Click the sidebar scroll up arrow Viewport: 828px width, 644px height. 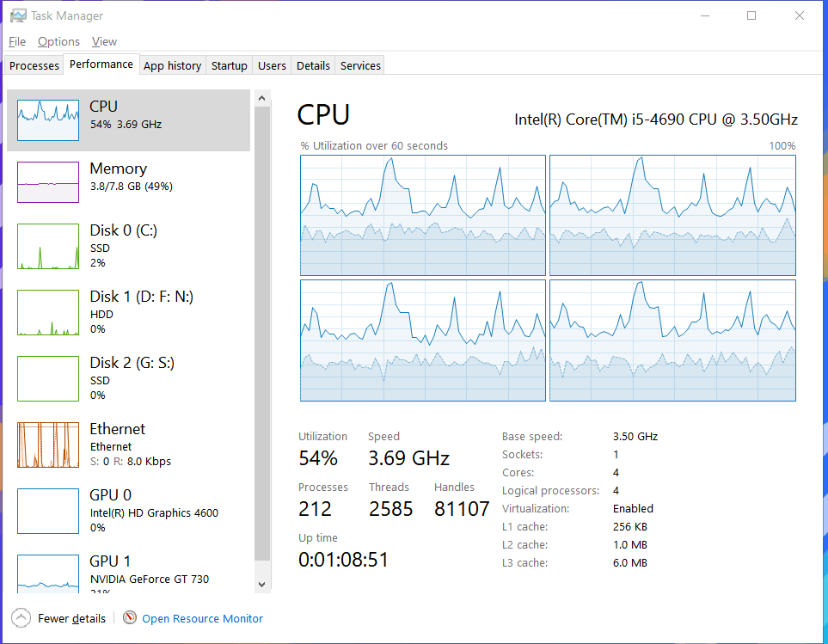point(262,98)
